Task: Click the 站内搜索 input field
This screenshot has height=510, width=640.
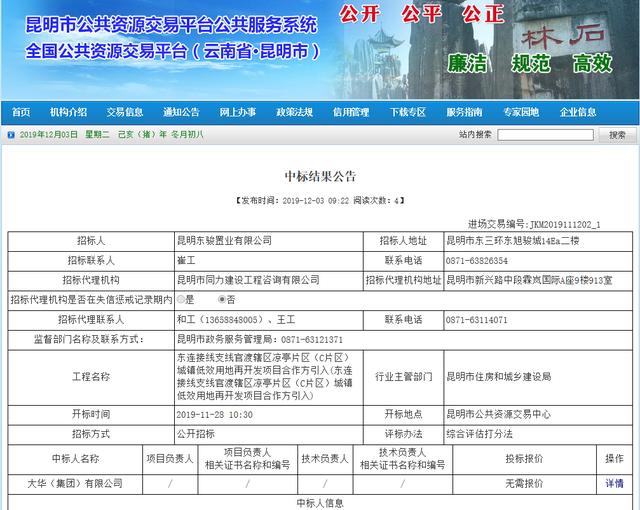Action: (545, 135)
